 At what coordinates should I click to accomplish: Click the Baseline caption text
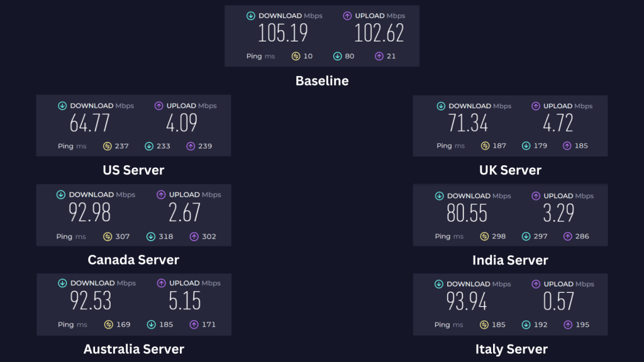(x=322, y=81)
